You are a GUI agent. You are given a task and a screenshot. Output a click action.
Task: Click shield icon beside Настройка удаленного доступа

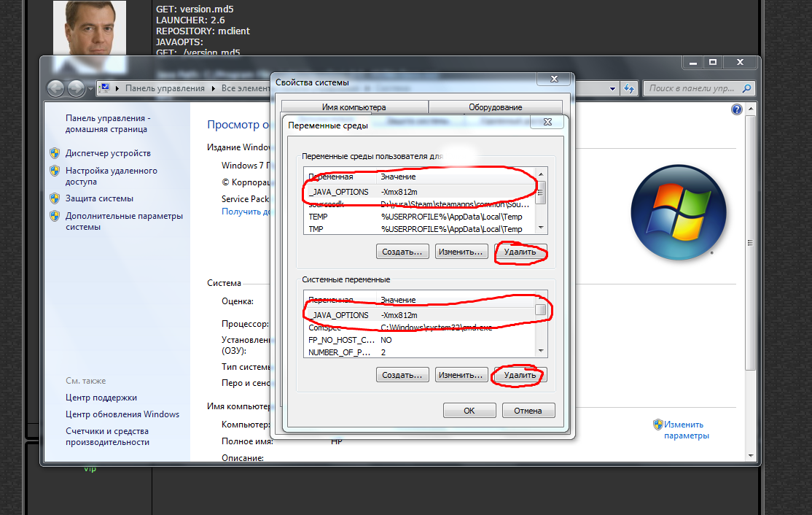tap(55, 171)
